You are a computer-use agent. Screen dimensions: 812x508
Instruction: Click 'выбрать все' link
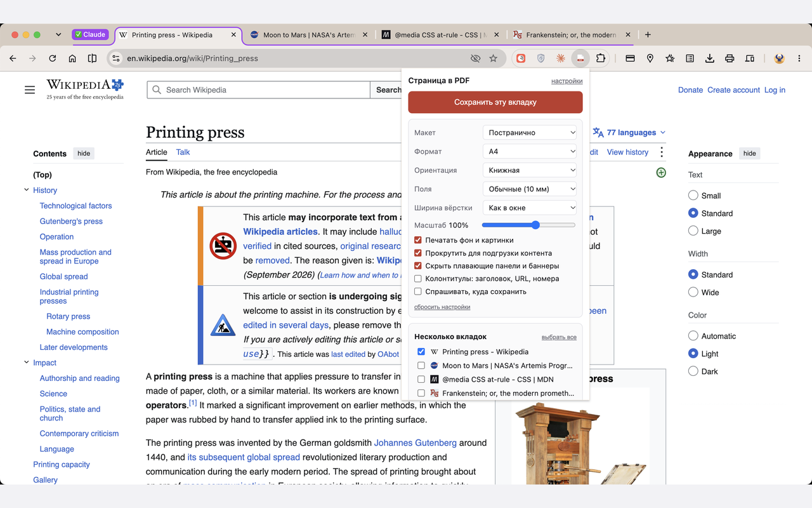tap(559, 337)
